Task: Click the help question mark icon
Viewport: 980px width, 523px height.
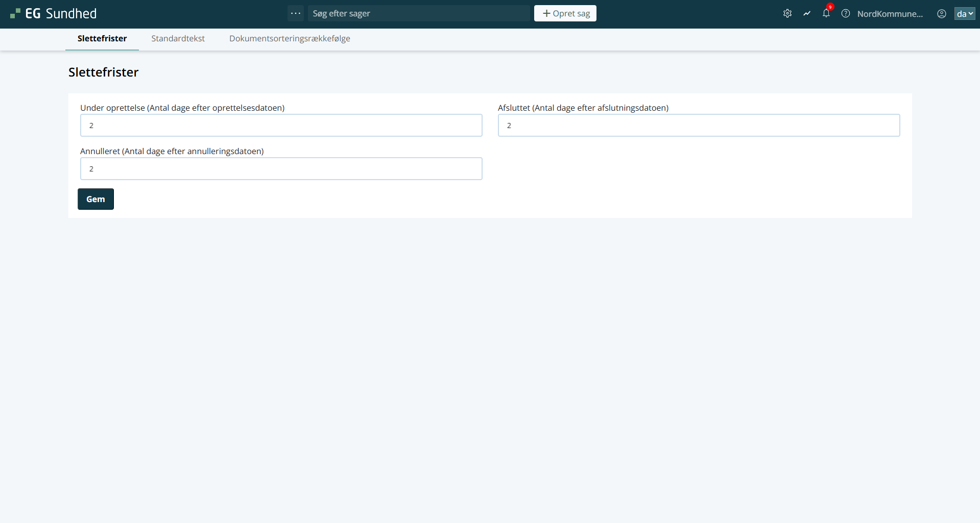Action: (x=845, y=14)
